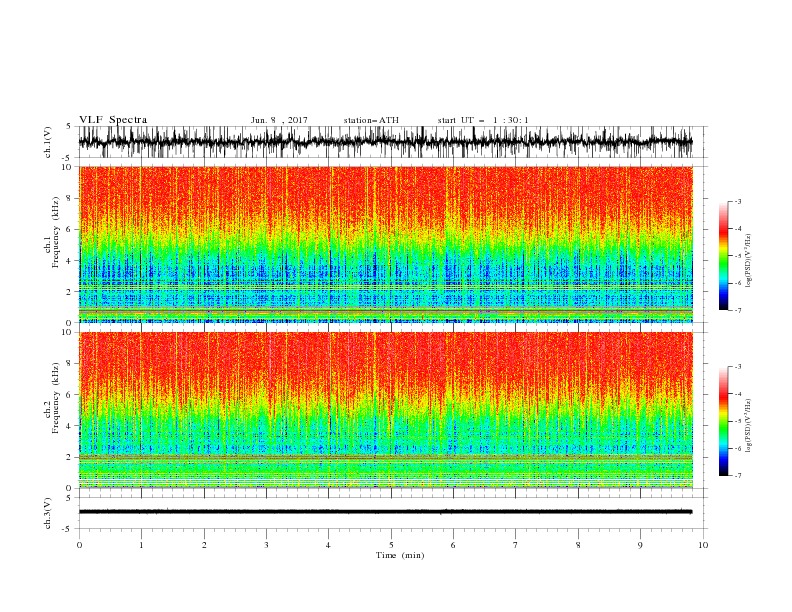Image resolution: width=792 pixels, height=612 pixels.
Task: Click the "-3" label on the ch.1 colorbar
Action: (737, 201)
